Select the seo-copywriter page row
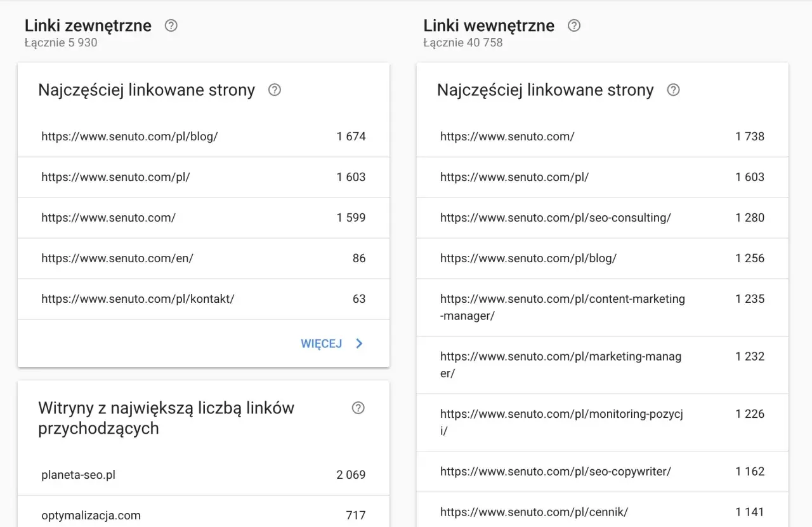Screen dimensions: 812x527 click(603, 472)
